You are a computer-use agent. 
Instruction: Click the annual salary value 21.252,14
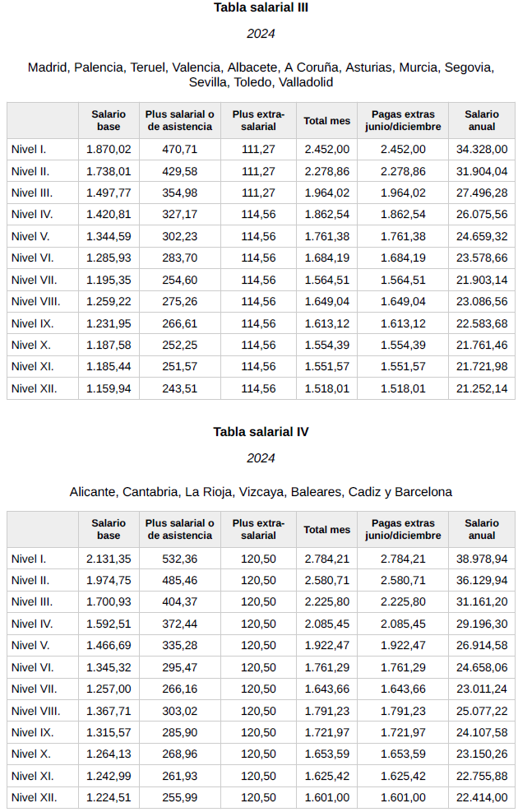point(482,388)
